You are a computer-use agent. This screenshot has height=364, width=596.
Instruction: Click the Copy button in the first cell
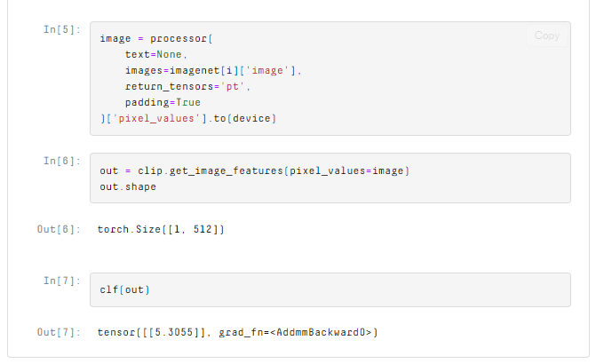tap(547, 36)
